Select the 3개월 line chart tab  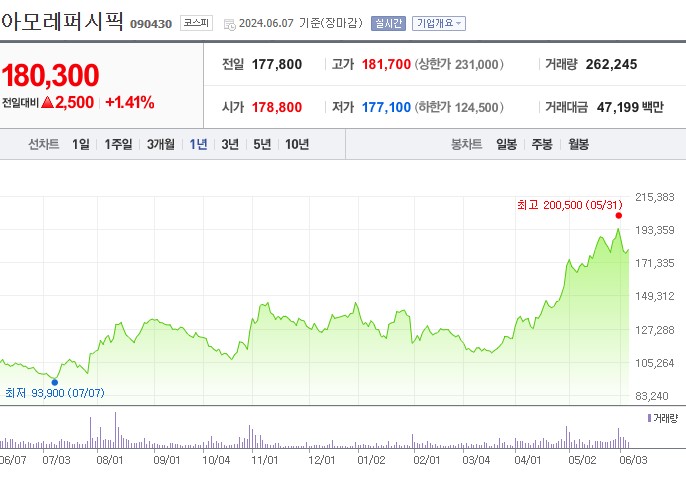coord(161,144)
